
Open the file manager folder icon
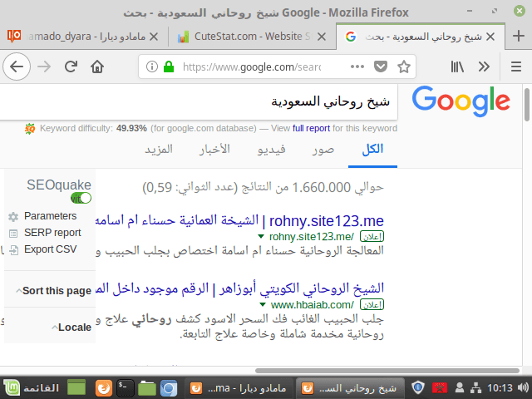coord(146,388)
